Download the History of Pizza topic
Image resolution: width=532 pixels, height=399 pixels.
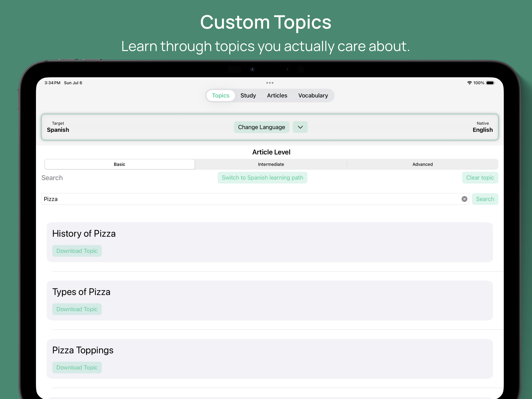(x=77, y=251)
